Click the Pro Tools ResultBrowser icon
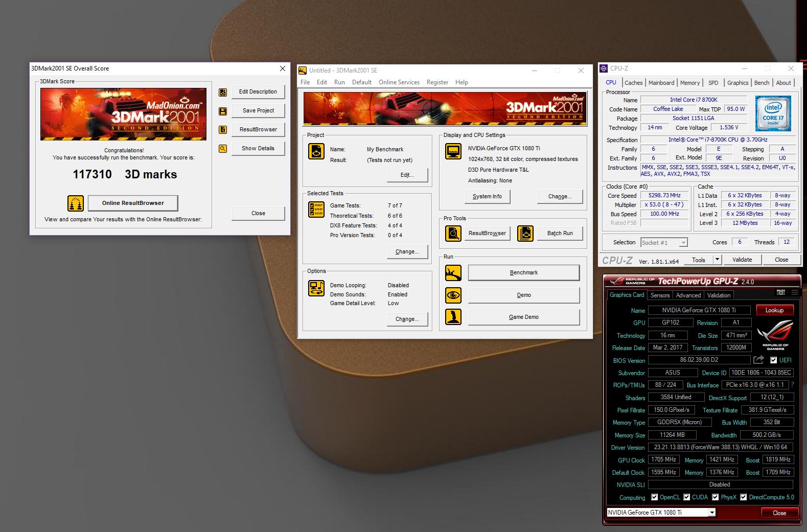807x532 pixels. pyautogui.click(x=453, y=233)
